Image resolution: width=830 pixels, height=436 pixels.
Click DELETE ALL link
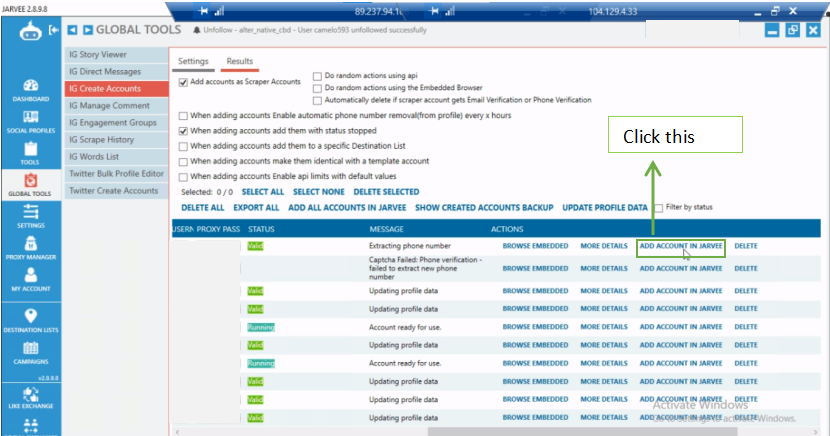click(x=203, y=208)
